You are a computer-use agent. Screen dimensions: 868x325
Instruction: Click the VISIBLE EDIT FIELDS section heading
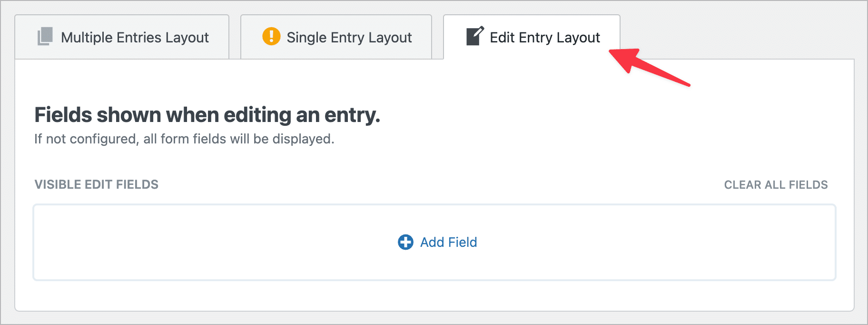click(96, 184)
